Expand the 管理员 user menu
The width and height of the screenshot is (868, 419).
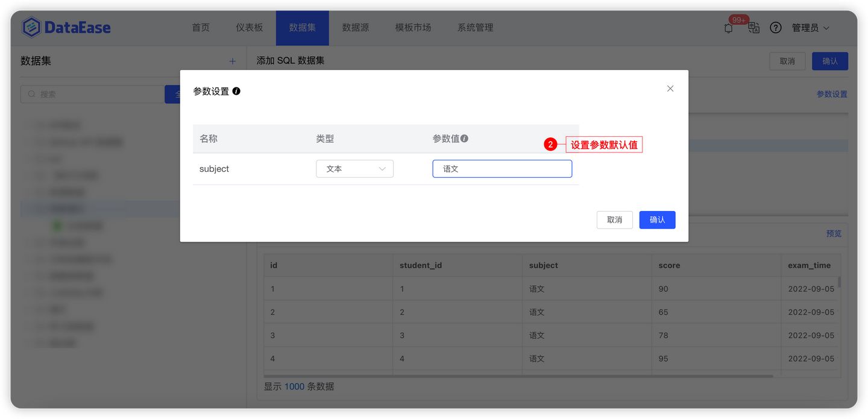(811, 28)
